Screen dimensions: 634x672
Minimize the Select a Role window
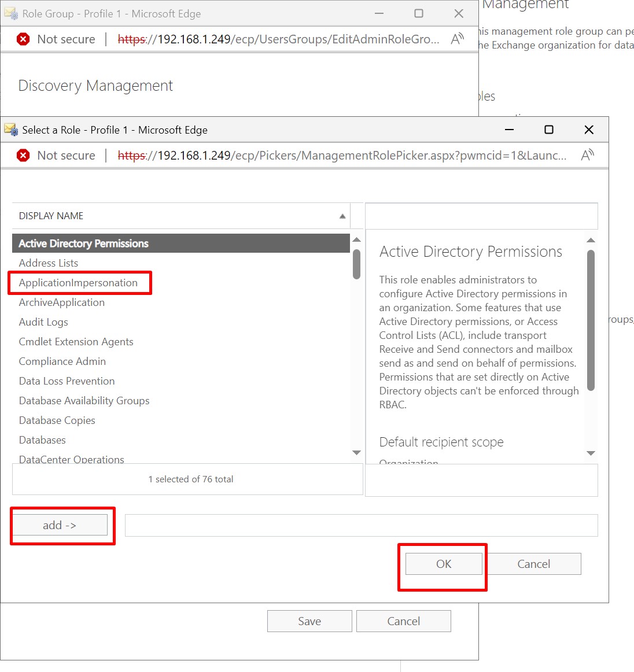pyautogui.click(x=509, y=130)
